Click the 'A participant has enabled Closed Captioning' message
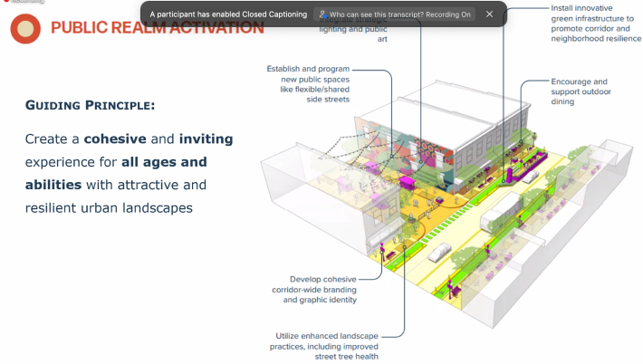This screenshot has width=643, height=364. point(228,14)
